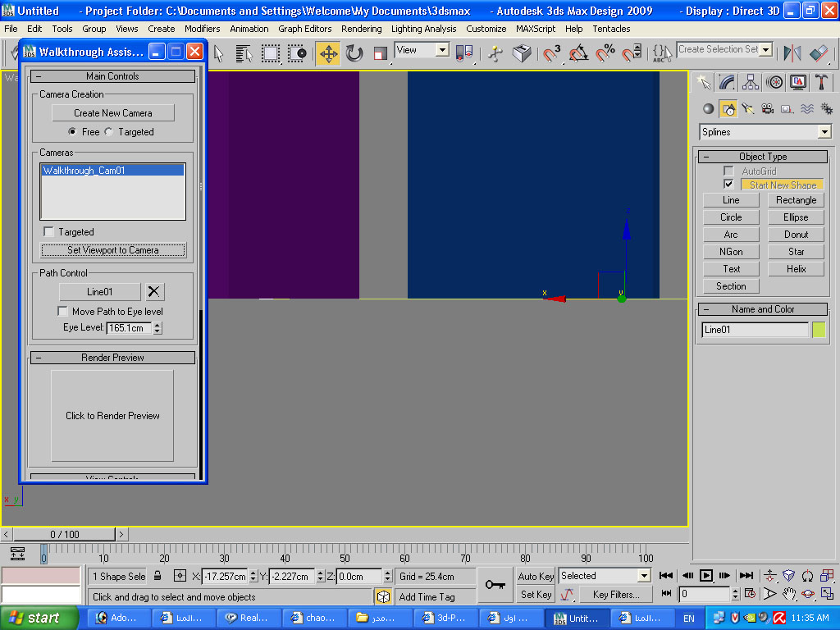Open Select by Name tool
Viewport: 840px width, 630px height.
point(244,53)
